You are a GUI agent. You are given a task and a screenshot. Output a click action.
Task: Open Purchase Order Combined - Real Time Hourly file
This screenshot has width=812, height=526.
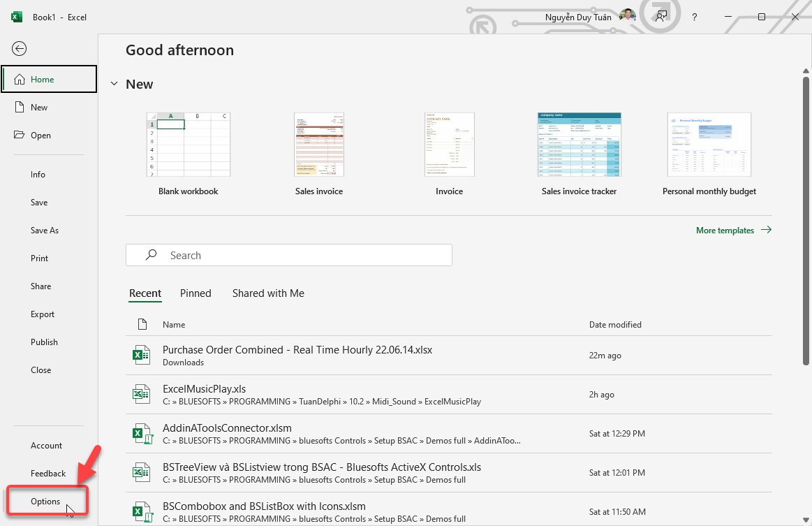[x=448, y=356]
